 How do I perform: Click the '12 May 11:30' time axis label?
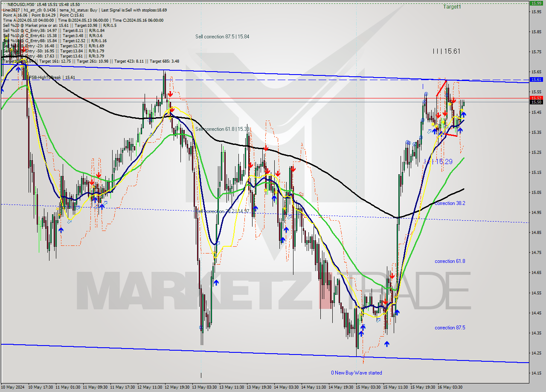[x=150, y=387]
